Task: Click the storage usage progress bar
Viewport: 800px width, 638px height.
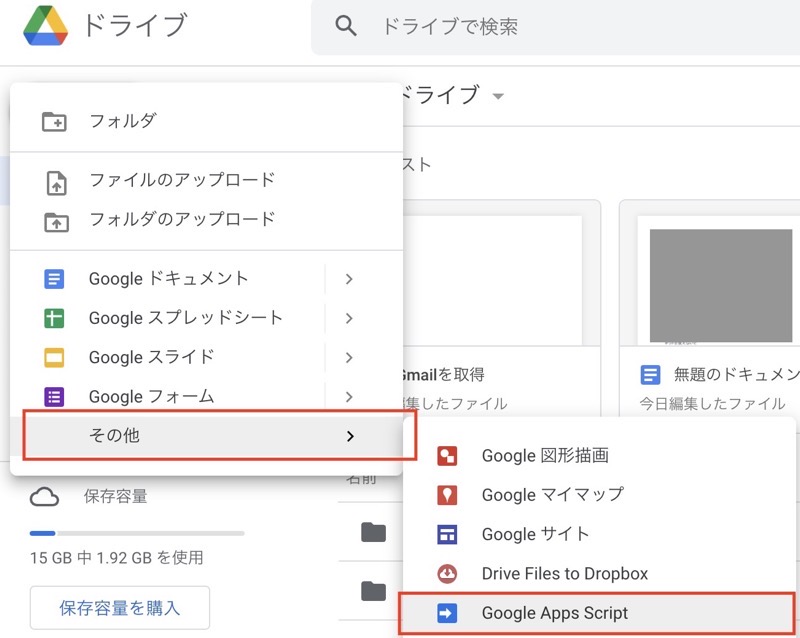Action: (137, 533)
